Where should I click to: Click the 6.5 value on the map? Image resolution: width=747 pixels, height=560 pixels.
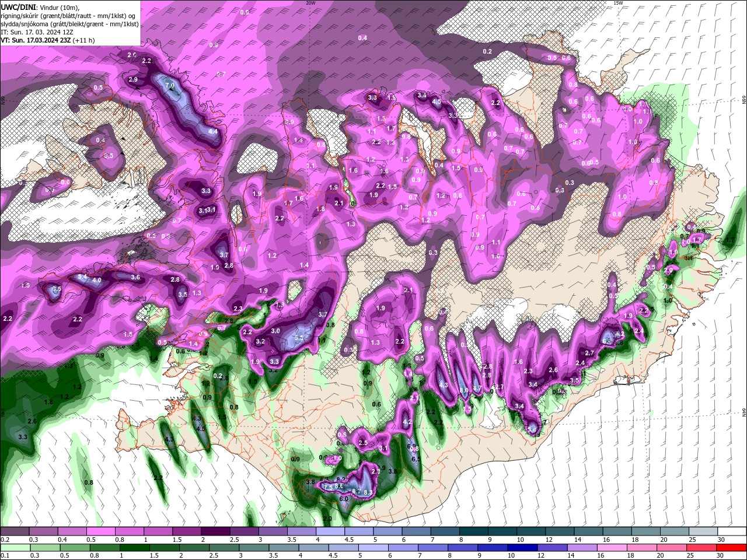[416, 459]
